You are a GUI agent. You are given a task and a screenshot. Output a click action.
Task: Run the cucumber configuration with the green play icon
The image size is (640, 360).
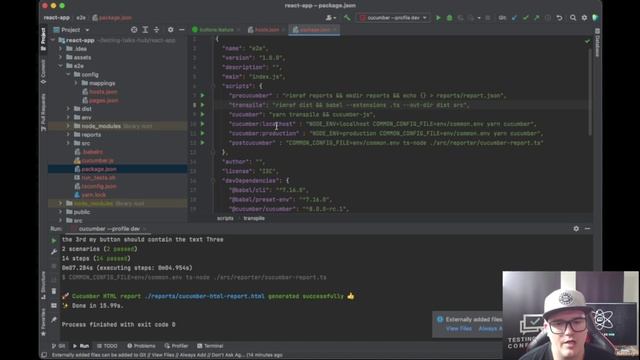point(438,18)
